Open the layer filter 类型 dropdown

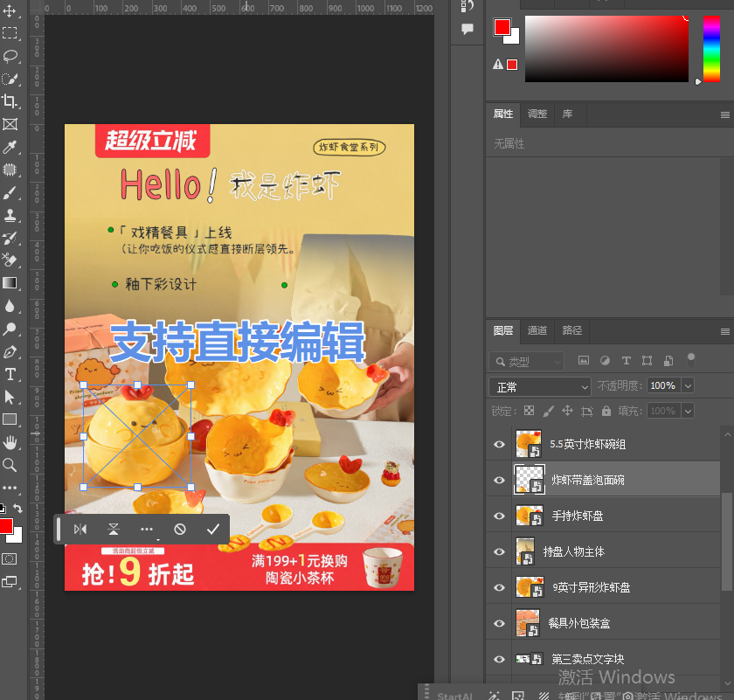pyautogui.click(x=527, y=362)
